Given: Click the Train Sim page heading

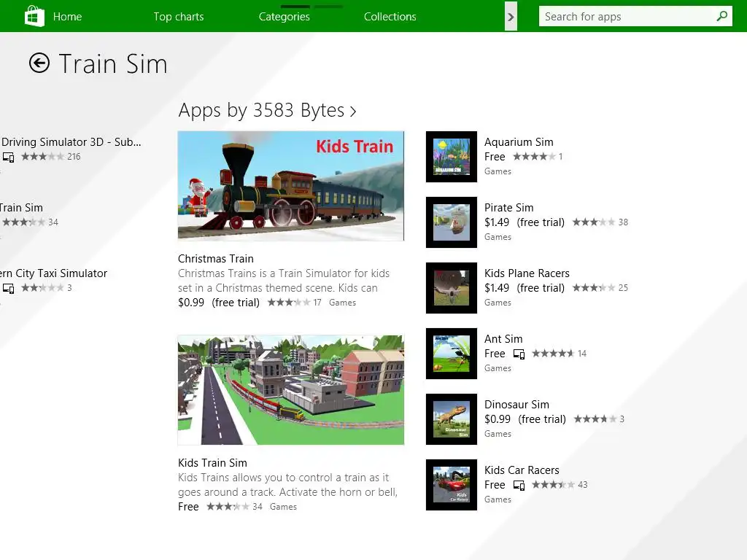Looking at the screenshot, I should (113, 63).
